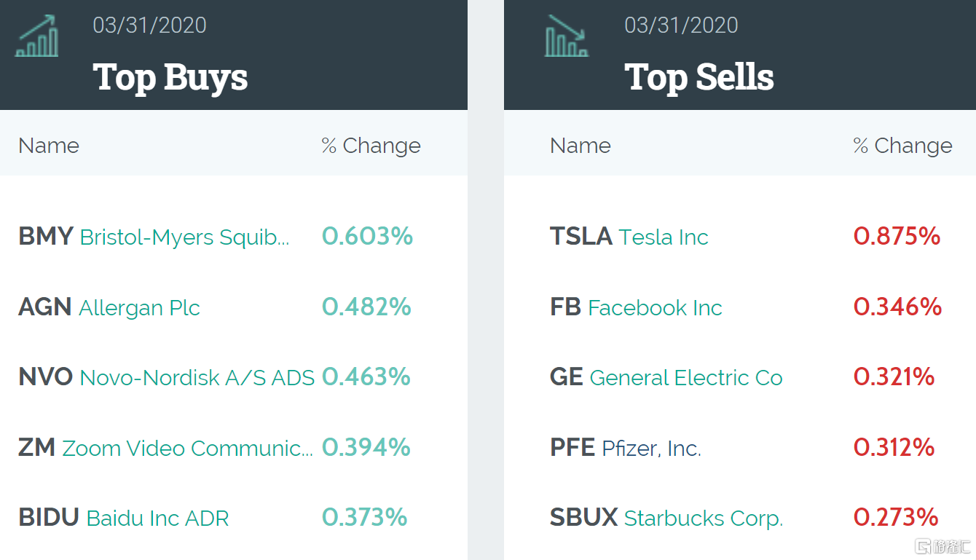Open the Zoom Video Communications link
Viewport: 976px width, 560px height.
[x=187, y=448]
